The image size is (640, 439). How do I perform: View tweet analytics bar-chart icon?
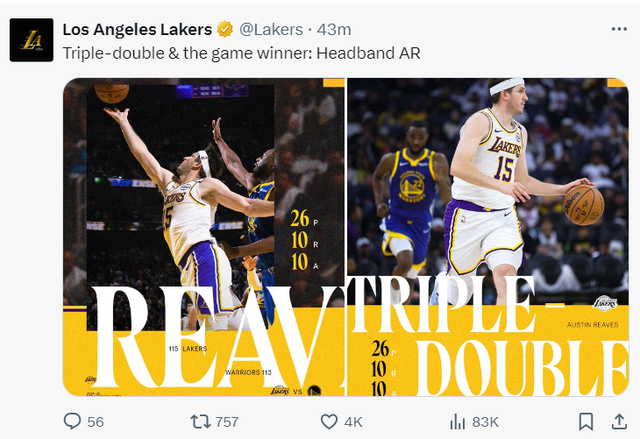pos(457,421)
